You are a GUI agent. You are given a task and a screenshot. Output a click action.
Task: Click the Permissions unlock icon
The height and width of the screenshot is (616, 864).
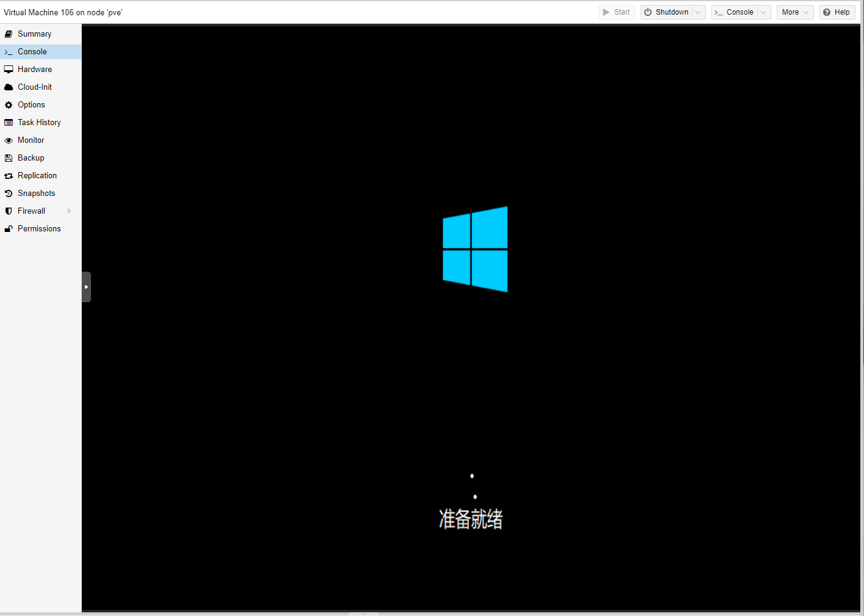click(x=9, y=229)
